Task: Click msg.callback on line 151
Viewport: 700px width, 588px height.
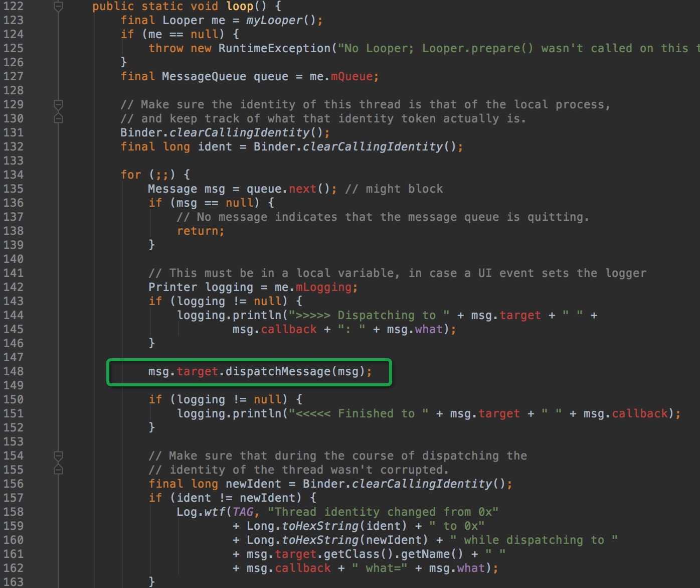Action: 625,414
